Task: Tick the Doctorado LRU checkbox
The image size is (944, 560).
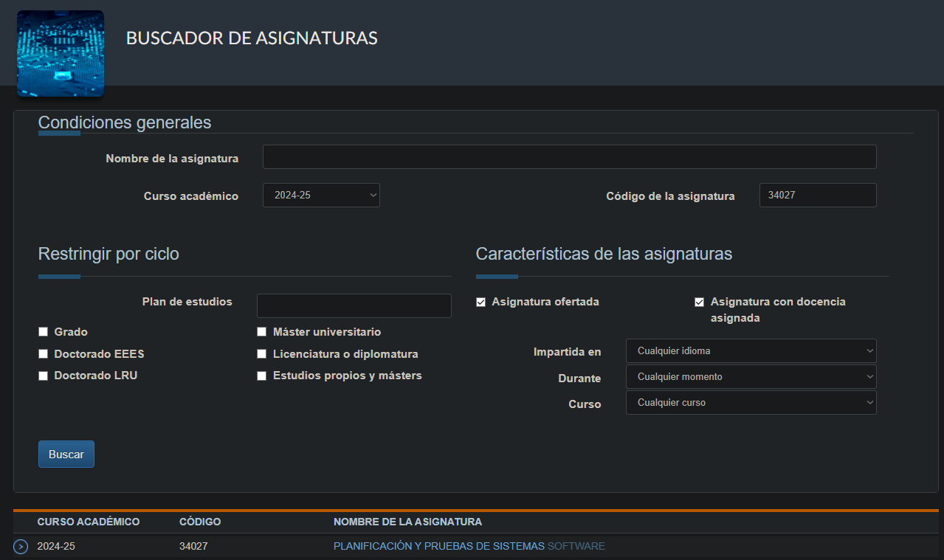Action: (x=44, y=376)
